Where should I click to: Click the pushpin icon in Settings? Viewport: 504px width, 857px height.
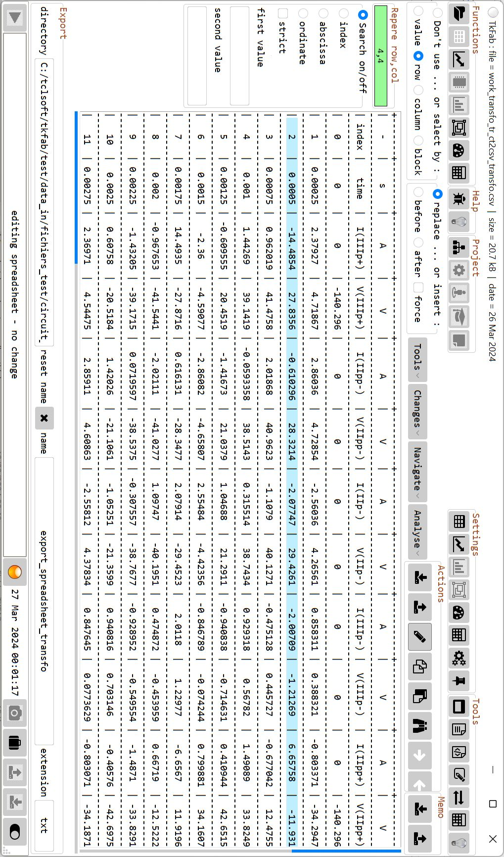coord(459,681)
